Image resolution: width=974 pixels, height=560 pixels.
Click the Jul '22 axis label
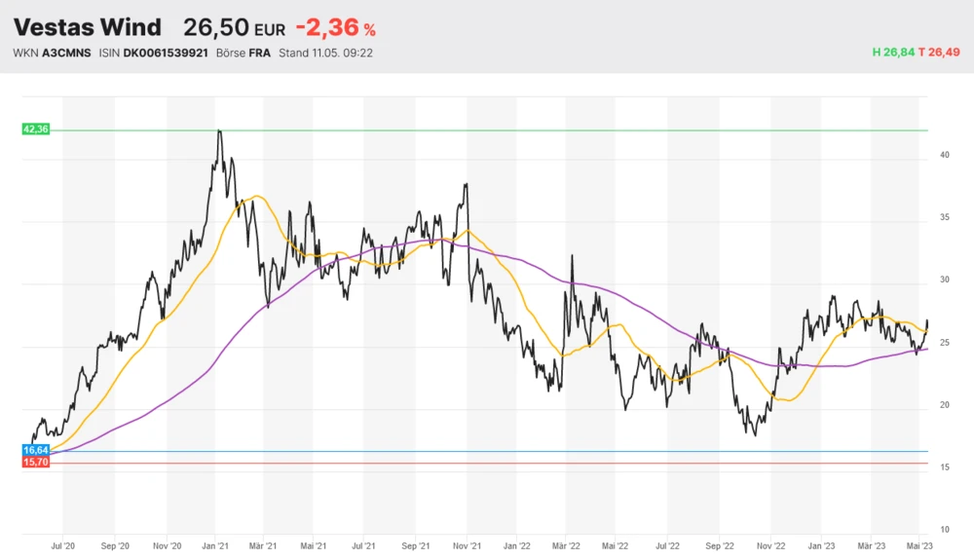[668, 545]
